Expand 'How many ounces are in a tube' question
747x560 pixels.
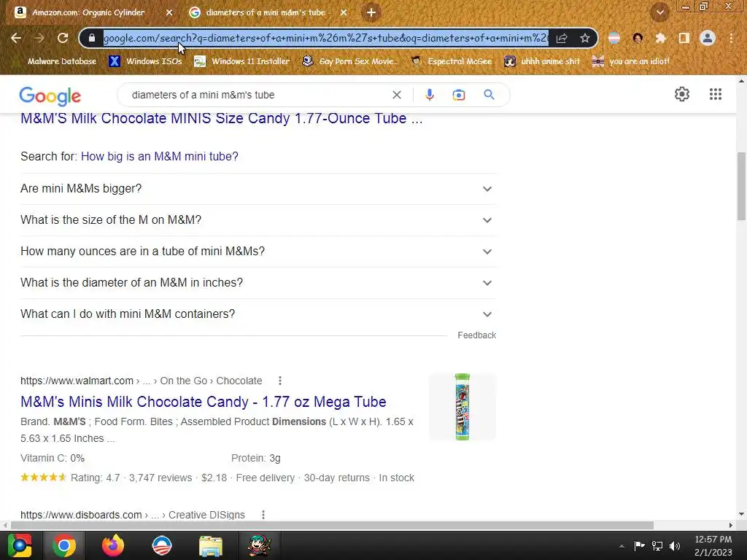[258, 252]
